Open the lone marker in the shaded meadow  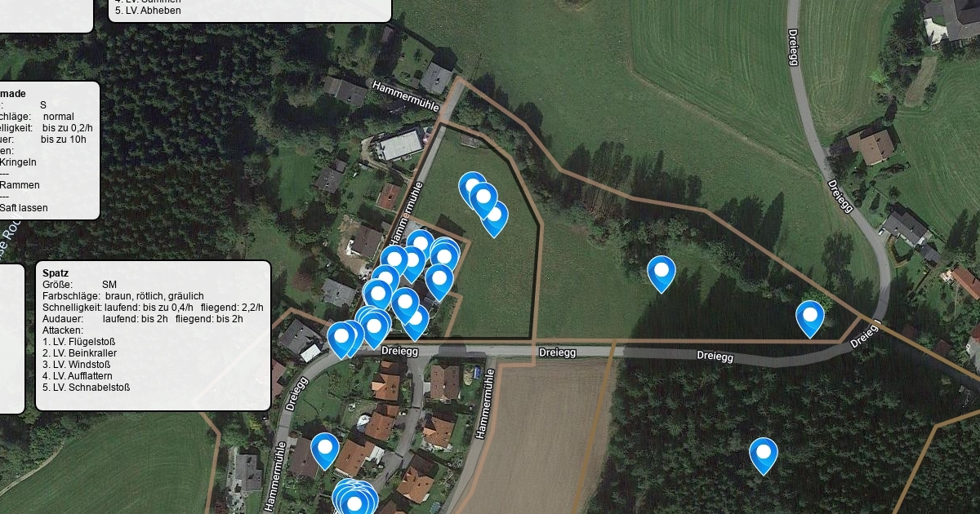coord(661,273)
